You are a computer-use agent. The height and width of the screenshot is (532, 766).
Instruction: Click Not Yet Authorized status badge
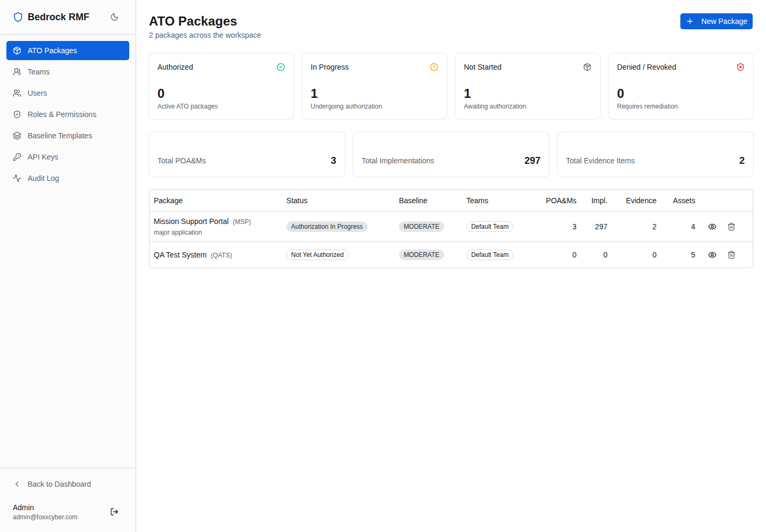(x=317, y=255)
